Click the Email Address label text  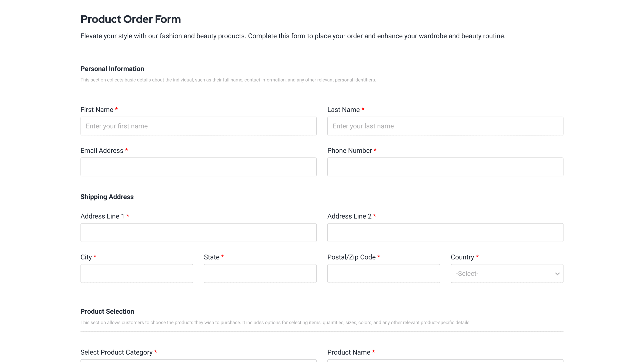coord(102,150)
